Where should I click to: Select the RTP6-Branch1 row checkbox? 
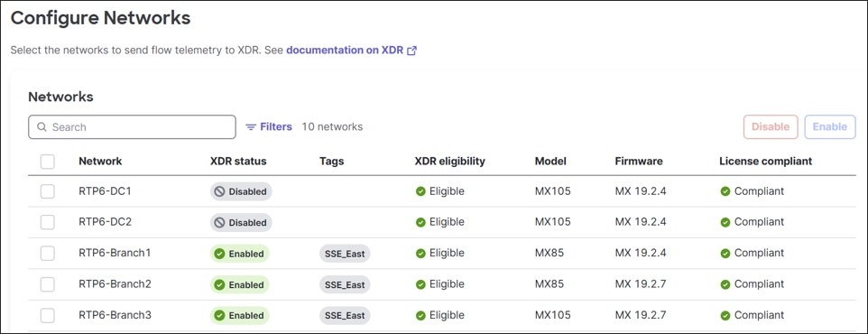[x=48, y=253]
